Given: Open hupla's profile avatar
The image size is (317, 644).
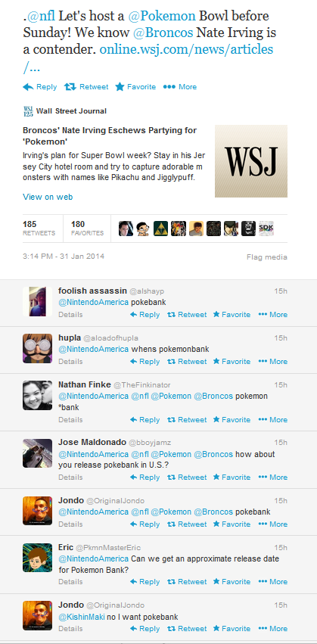Looking at the screenshot, I should (x=37, y=348).
